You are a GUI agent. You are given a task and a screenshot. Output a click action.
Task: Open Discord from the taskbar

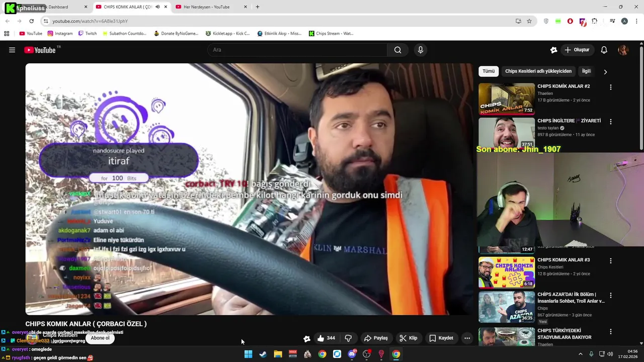(352, 354)
